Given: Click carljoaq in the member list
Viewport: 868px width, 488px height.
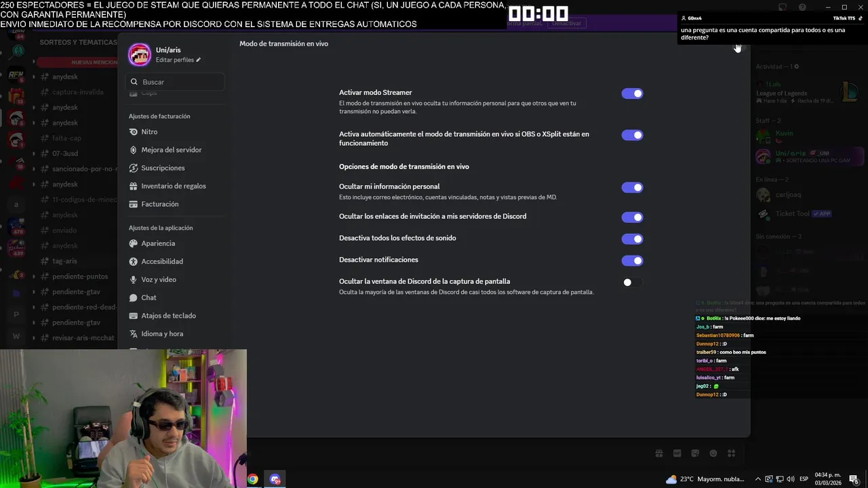Looking at the screenshot, I should (788, 195).
